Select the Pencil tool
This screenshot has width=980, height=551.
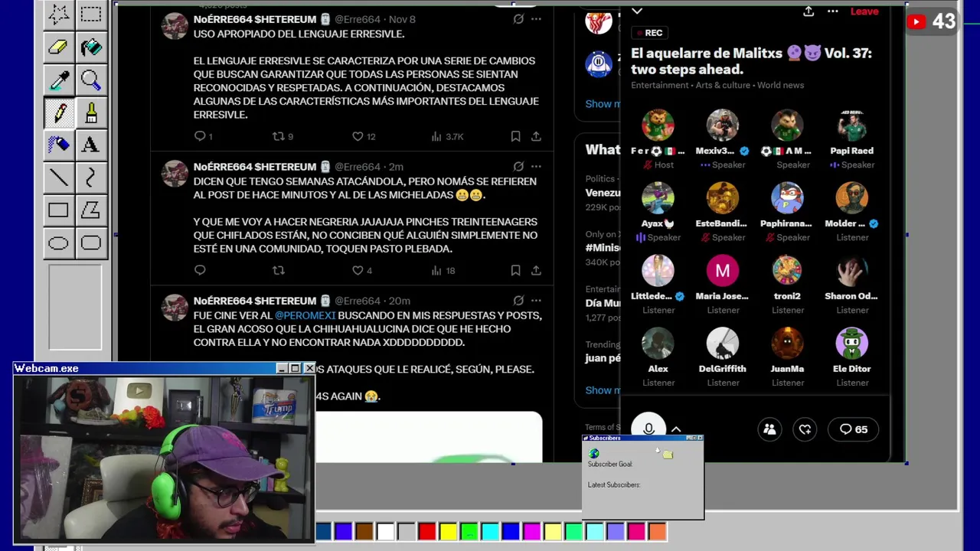[58, 112]
